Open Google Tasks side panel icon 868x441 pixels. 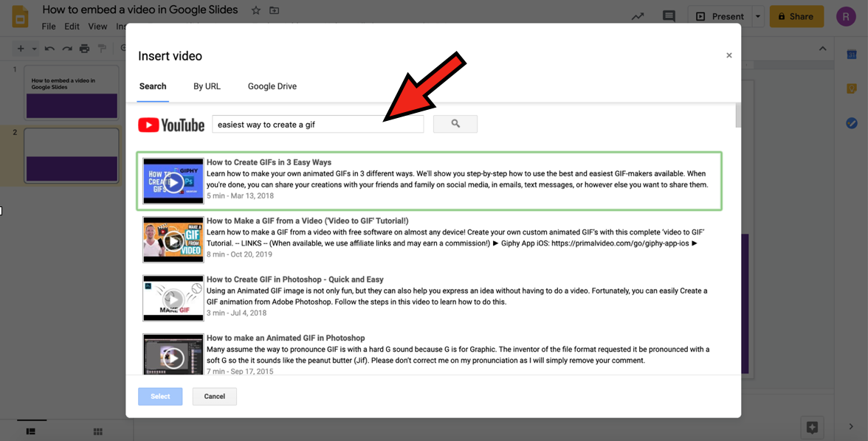click(x=852, y=123)
